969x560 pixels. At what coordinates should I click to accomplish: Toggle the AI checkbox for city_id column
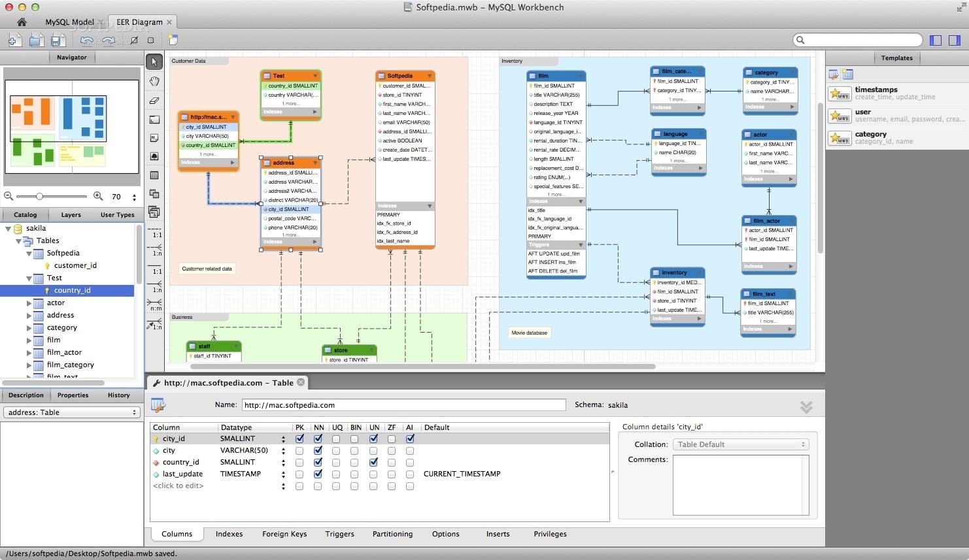click(x=410, y=438)
